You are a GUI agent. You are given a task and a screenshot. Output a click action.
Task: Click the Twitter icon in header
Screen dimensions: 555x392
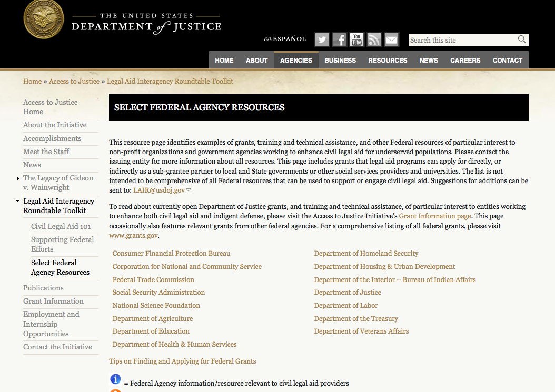click(x=322, y=40)
